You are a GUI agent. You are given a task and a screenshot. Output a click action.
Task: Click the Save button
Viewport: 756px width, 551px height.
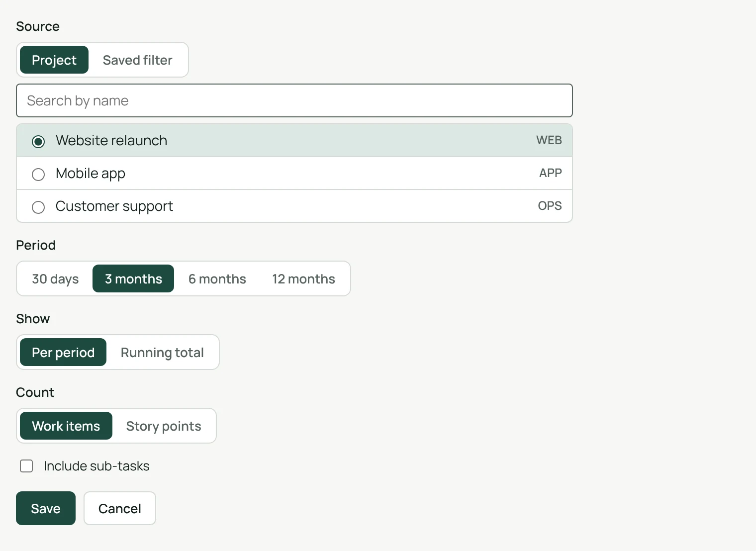46,508
